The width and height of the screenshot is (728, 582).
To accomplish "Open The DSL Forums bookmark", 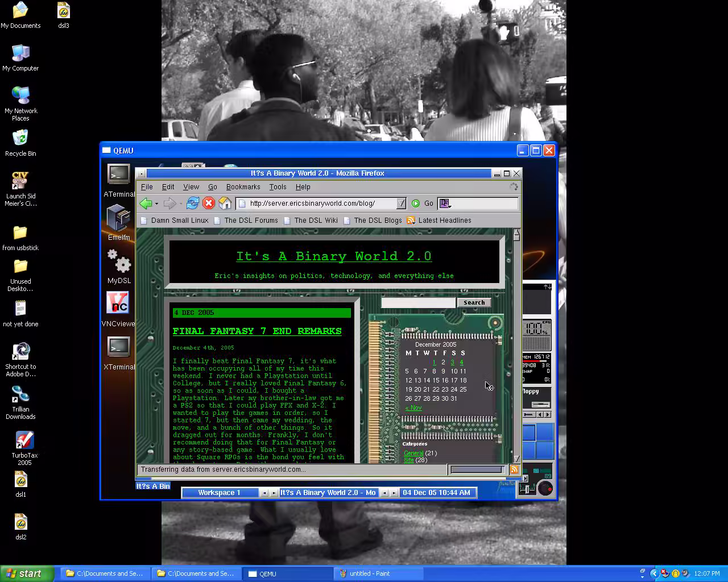I will point(246,221).
